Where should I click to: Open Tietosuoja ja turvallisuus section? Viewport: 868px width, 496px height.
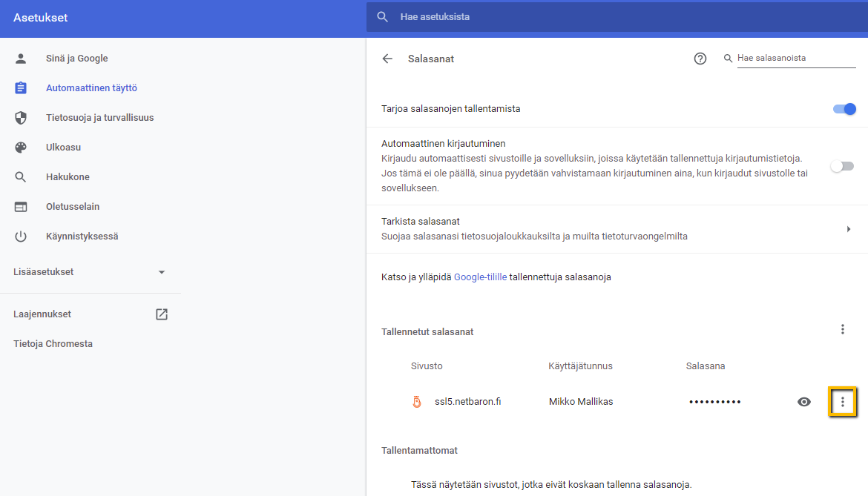pos(99,118)
